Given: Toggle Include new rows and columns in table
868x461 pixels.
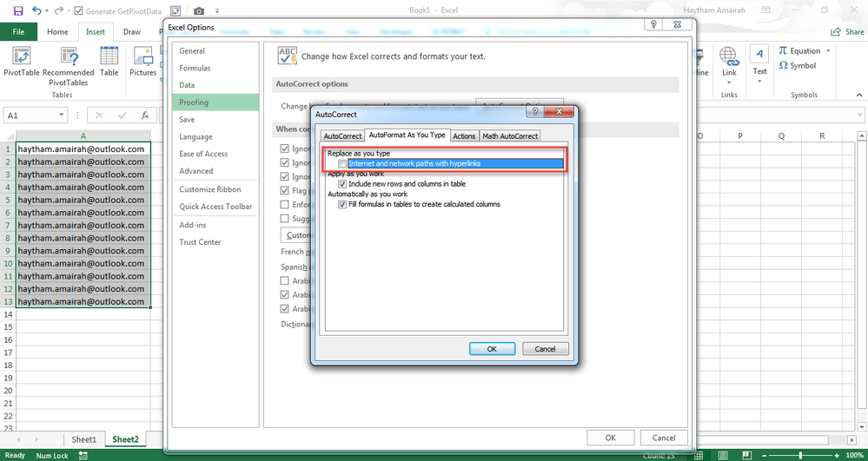Looking at the screenshot, I should (342, 184).
